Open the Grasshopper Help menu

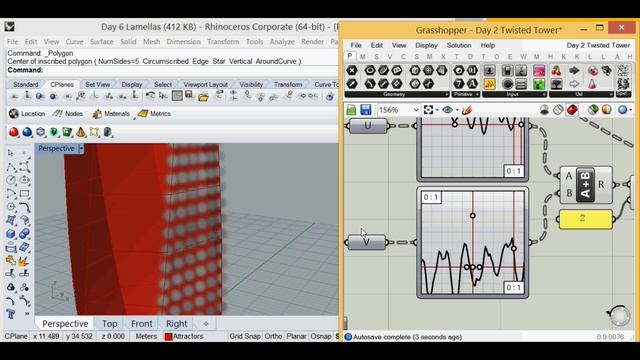tap(488, 45)
